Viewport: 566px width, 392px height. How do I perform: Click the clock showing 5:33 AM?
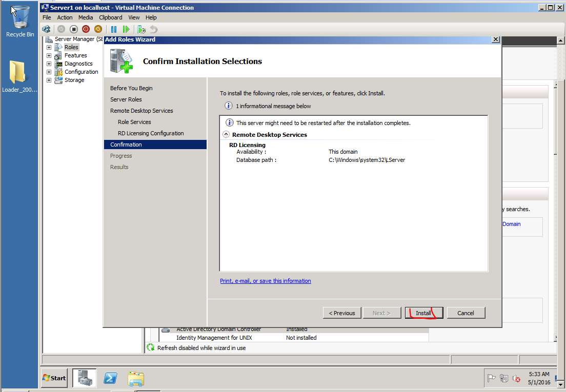click(x=539, y=374)
